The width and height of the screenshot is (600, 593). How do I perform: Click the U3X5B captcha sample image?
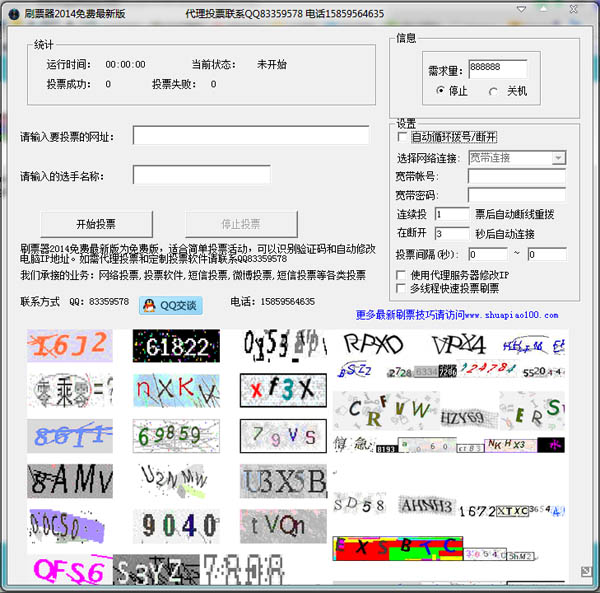[283, 482]
